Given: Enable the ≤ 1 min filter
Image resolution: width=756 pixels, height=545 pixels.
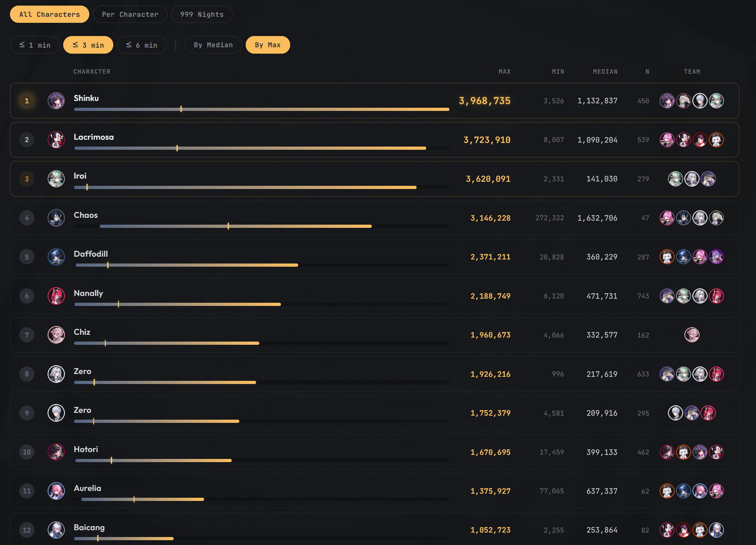Looking at the screenshot, I should 35,45.
